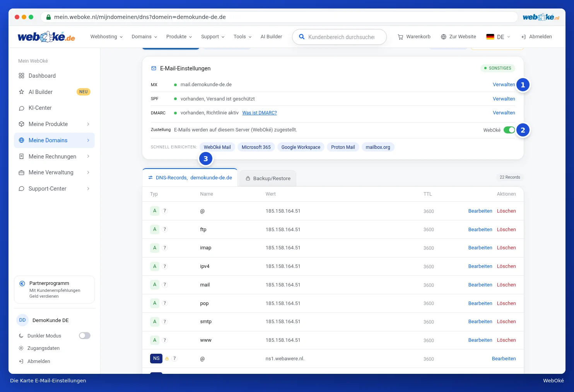Choose the Microsoft 365 quick setup chip
The height and width of the screenshot is (392, 574).
(256, 147)
